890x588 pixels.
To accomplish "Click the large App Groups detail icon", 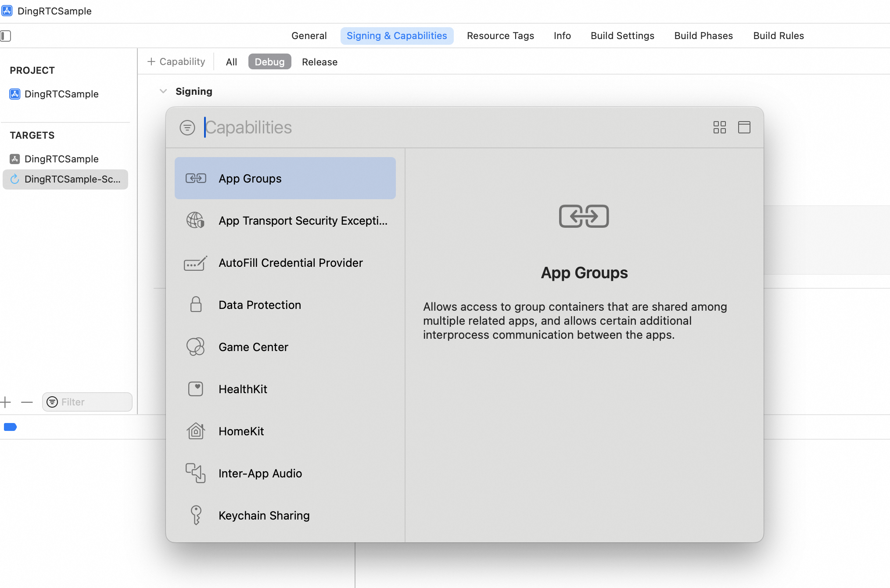I will point(584,216).
